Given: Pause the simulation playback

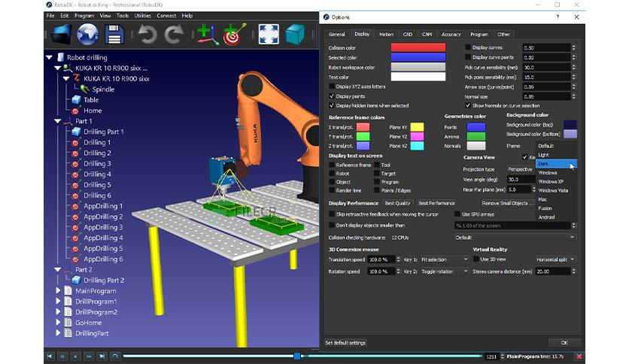Looking at the screenshot, I should [x=62, y=356].
